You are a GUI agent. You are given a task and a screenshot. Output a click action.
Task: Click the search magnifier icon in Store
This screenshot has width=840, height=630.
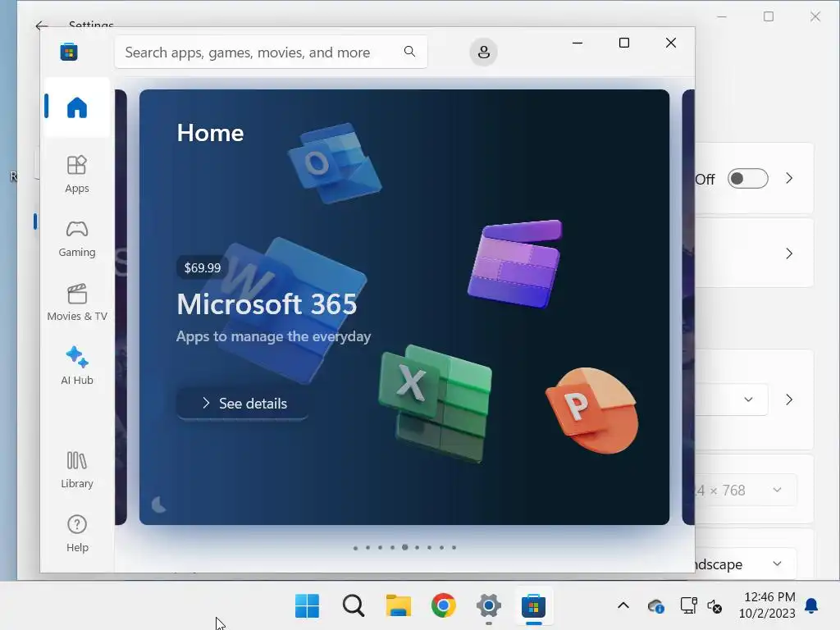(x=409, y=52)
